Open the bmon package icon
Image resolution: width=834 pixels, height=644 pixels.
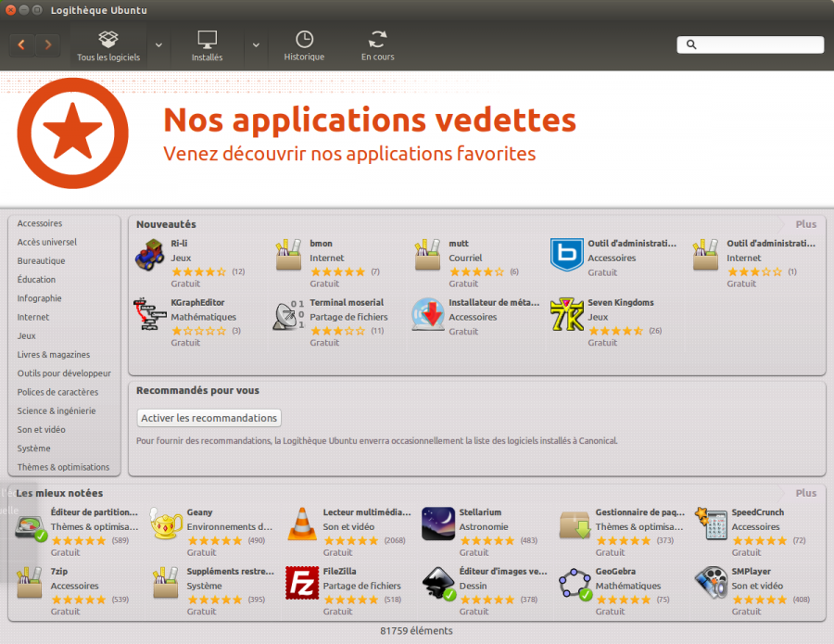[x=289, y=255]
